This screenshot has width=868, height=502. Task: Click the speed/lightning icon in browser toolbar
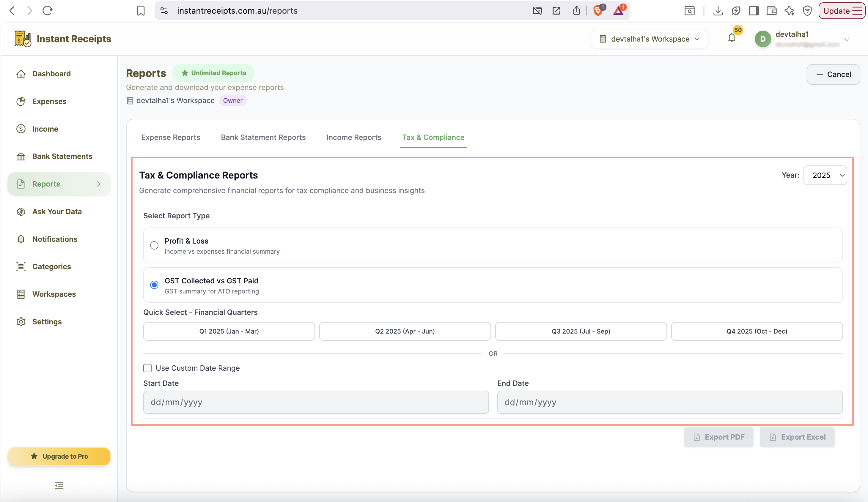[x=736, y=11]
